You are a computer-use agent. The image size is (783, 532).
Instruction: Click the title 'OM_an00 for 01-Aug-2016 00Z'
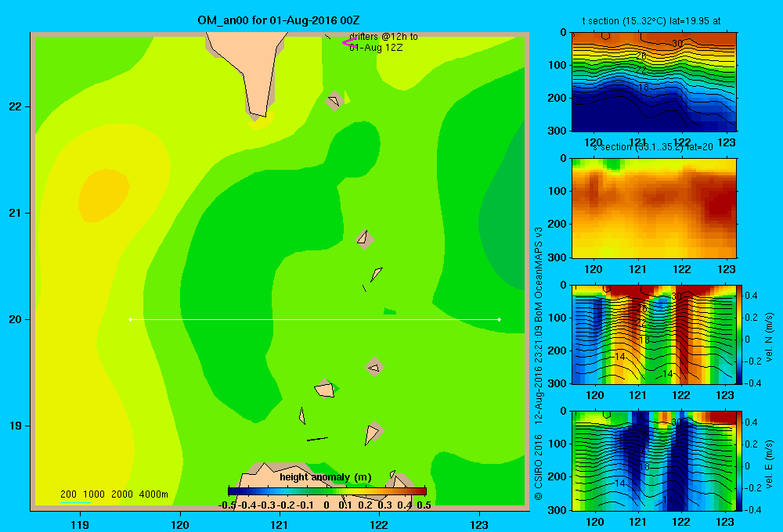coord(278,20)
